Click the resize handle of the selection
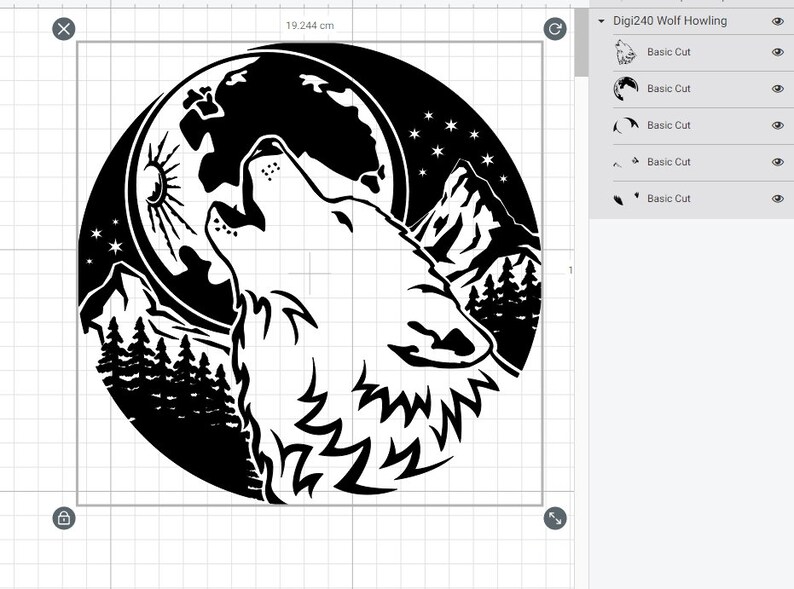 point(555,518)
